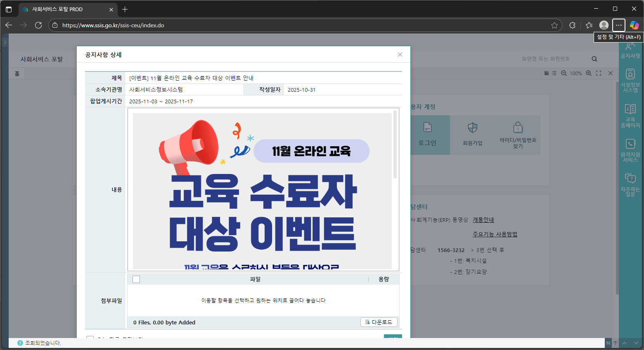Open the 개통안내 link
This screenshot has height=350, width=644.
tap(483, 220)
